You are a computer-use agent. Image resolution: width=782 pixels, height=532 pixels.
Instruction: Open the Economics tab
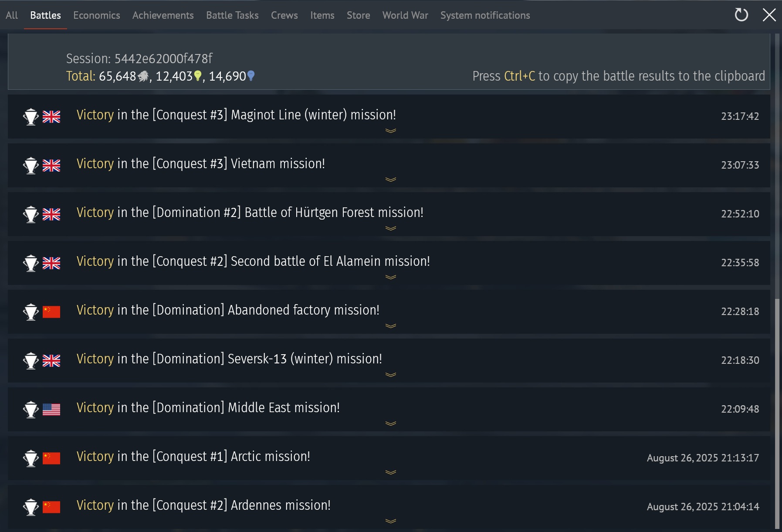pyautogui.click(x=97, y=15)
